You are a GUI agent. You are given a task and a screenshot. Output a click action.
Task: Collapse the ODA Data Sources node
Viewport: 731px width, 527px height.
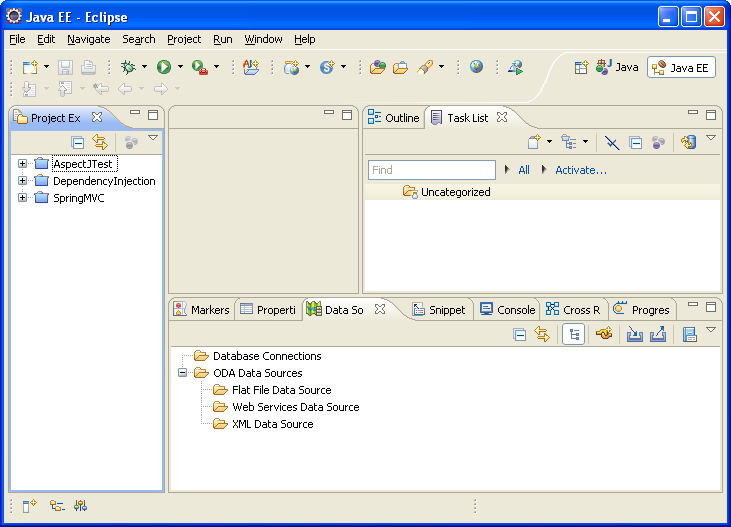182,373
